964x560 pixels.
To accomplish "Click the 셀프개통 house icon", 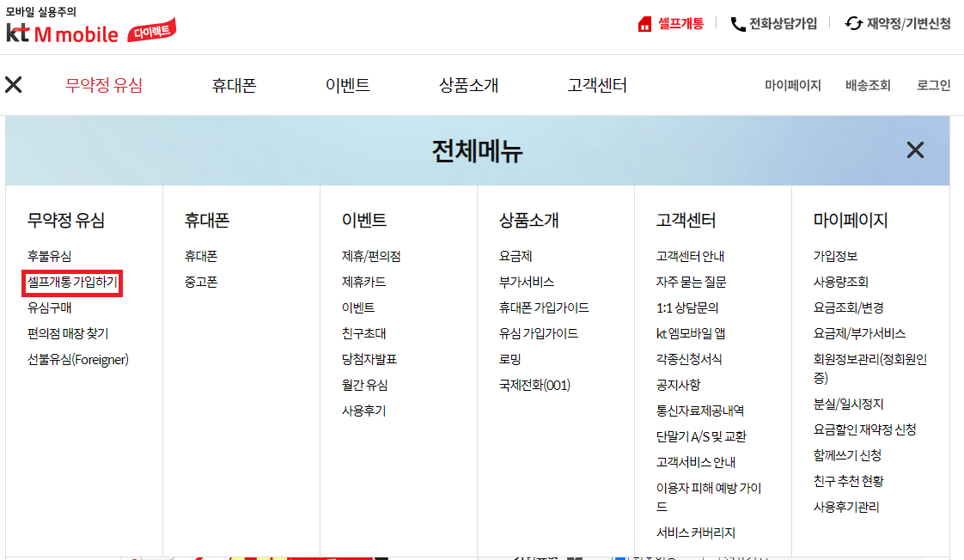I will (645, 22).
